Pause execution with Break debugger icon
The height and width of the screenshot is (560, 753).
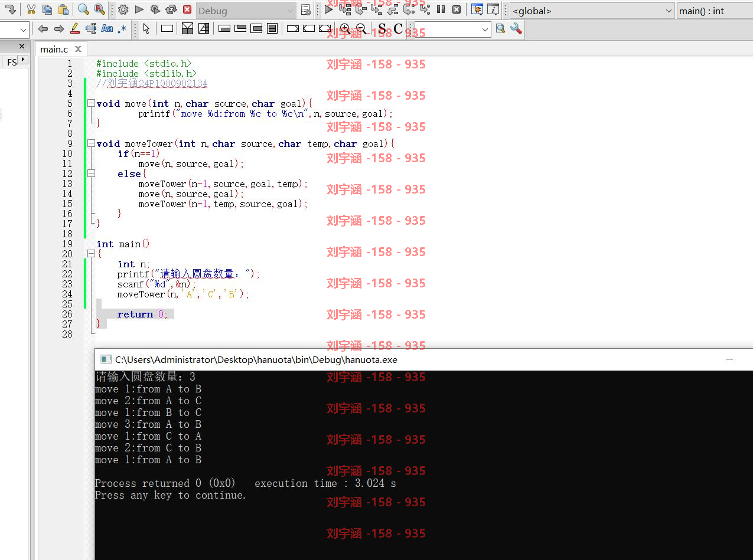point(441,9)
